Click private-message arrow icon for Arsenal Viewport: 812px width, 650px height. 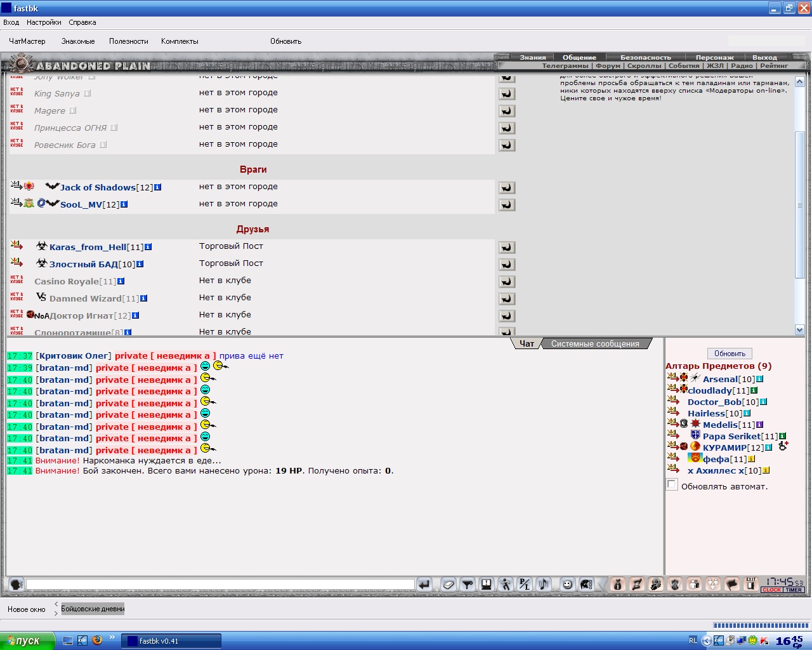pos(672,378)
